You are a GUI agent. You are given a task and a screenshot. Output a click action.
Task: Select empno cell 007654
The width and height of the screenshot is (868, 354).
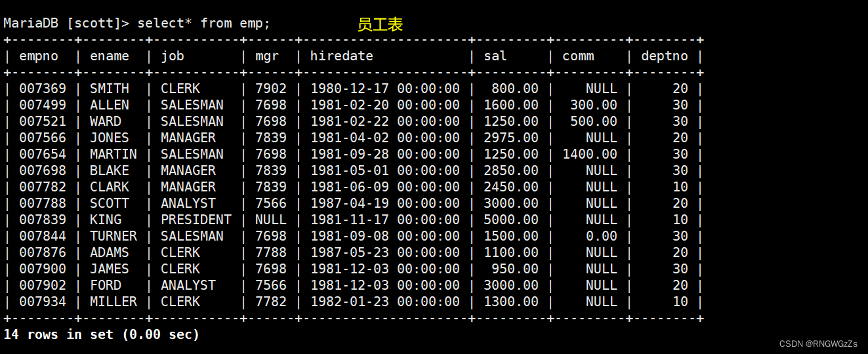click(x=43, y=154)
